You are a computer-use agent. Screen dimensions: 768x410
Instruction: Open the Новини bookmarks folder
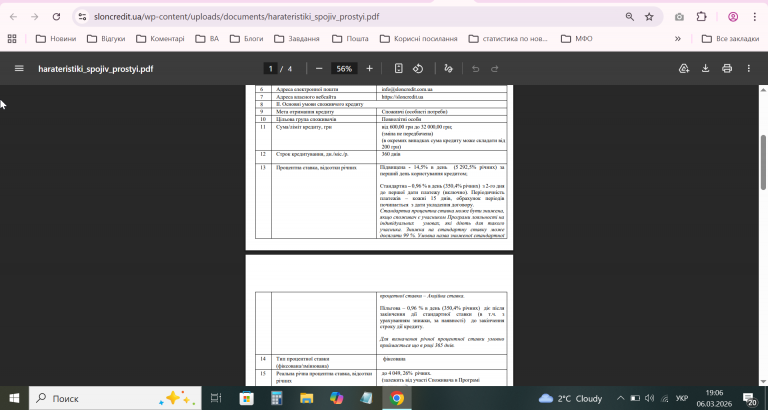pyautogui.click(x=56, y=39)
